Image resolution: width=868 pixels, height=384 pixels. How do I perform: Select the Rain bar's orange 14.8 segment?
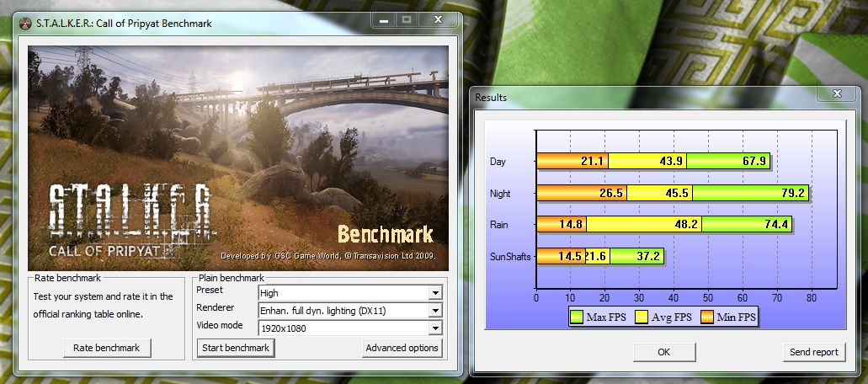561,225
